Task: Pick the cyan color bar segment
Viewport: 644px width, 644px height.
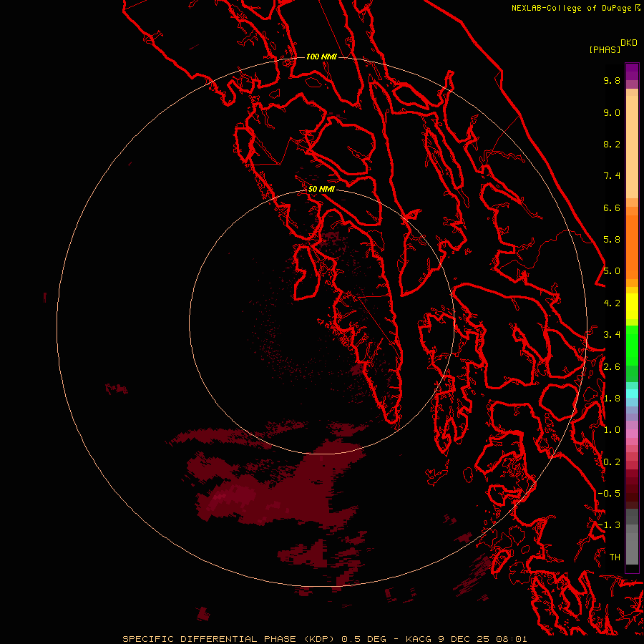Action: (632, 393)
